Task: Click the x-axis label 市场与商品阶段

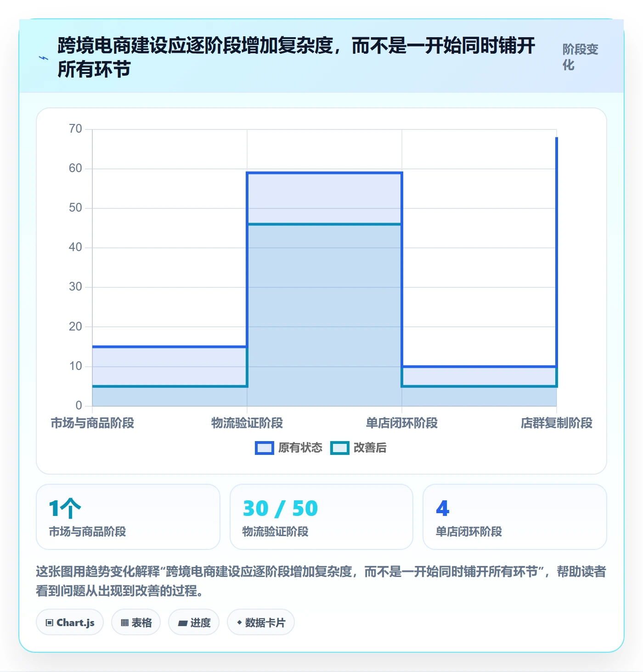Action: (92, 423)
